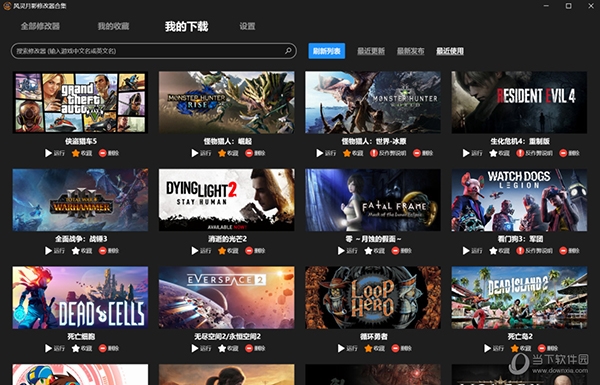Select the 我的下载 tab
Image resolution: width=600 pixels, height=385 pixels.
point(187,26)
